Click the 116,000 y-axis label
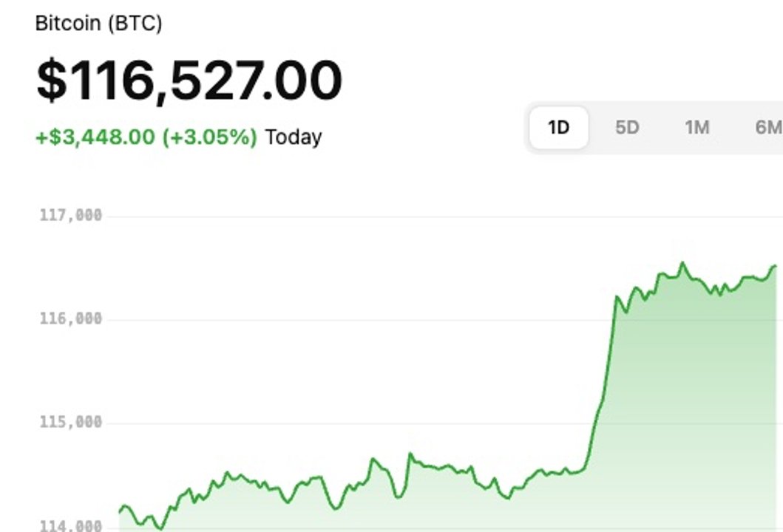The image size is (783, 532). pos(71,319)
